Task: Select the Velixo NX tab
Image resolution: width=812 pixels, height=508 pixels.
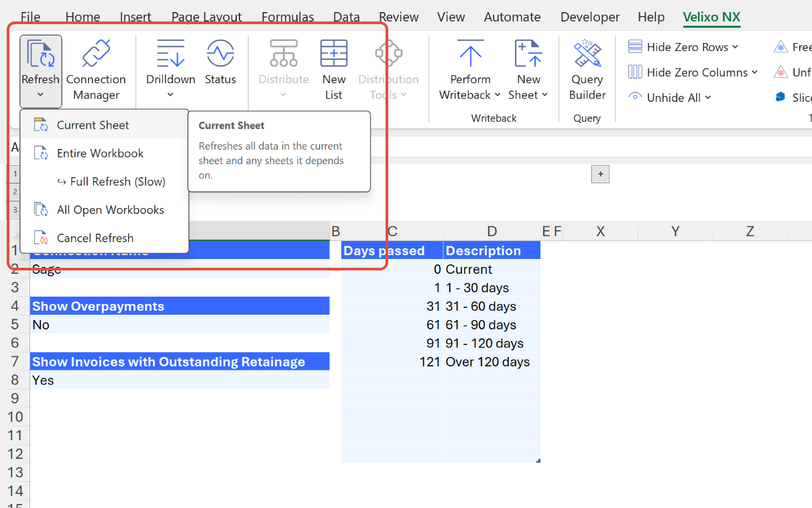Action: tap(711, 17)
